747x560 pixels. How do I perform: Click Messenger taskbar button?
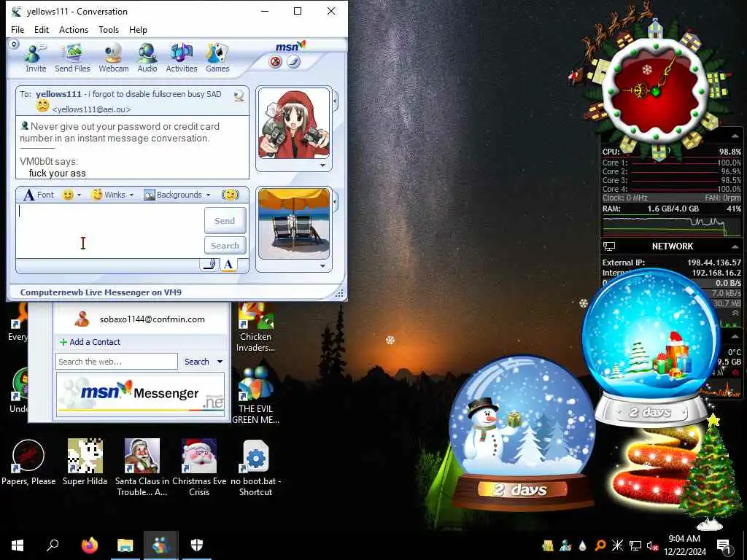click(x=161, y=545)
